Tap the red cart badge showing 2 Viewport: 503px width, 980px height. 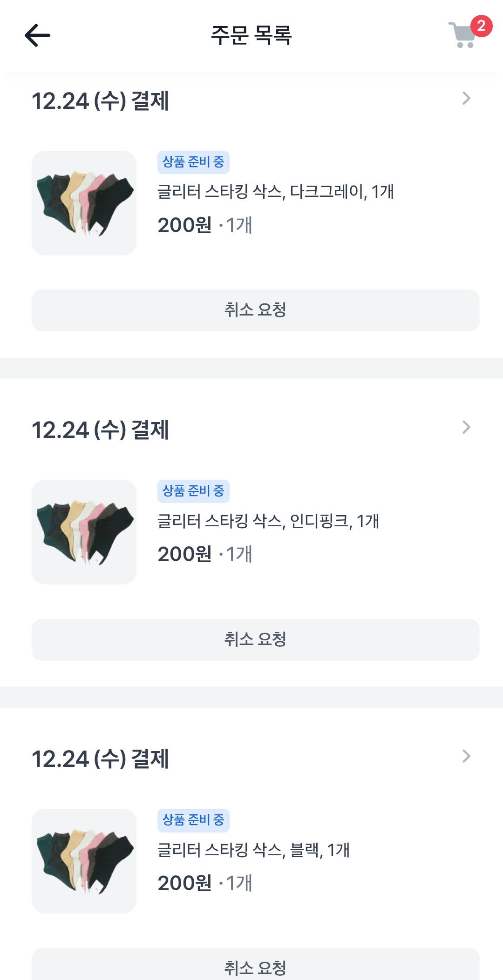point(481,26)
